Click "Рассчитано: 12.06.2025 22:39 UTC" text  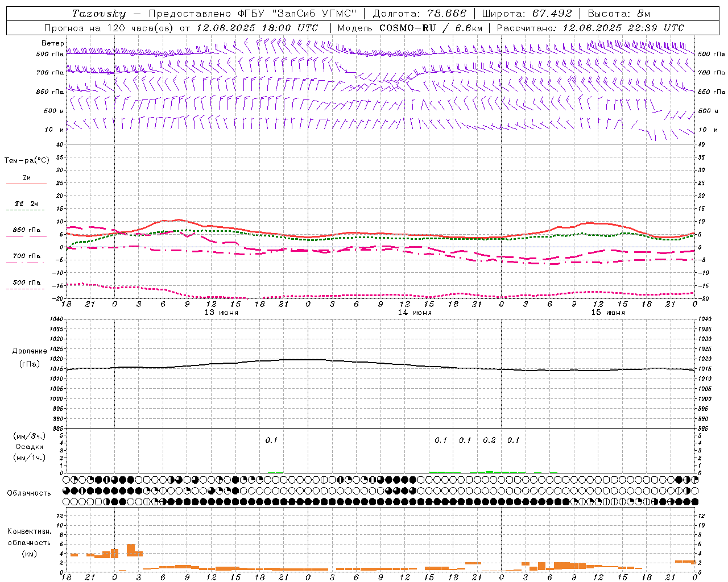pyautogui.click(x=590, y=28)
